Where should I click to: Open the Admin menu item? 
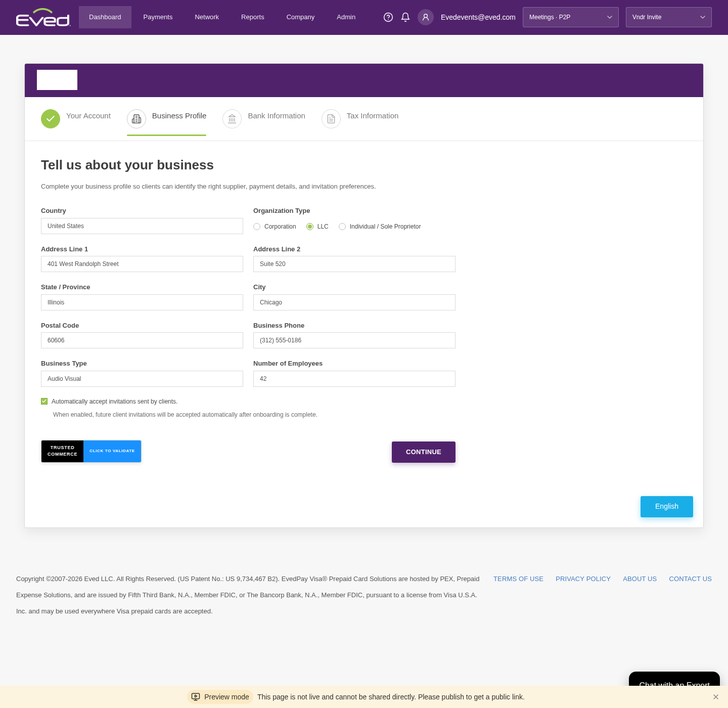tap(346, 17)
